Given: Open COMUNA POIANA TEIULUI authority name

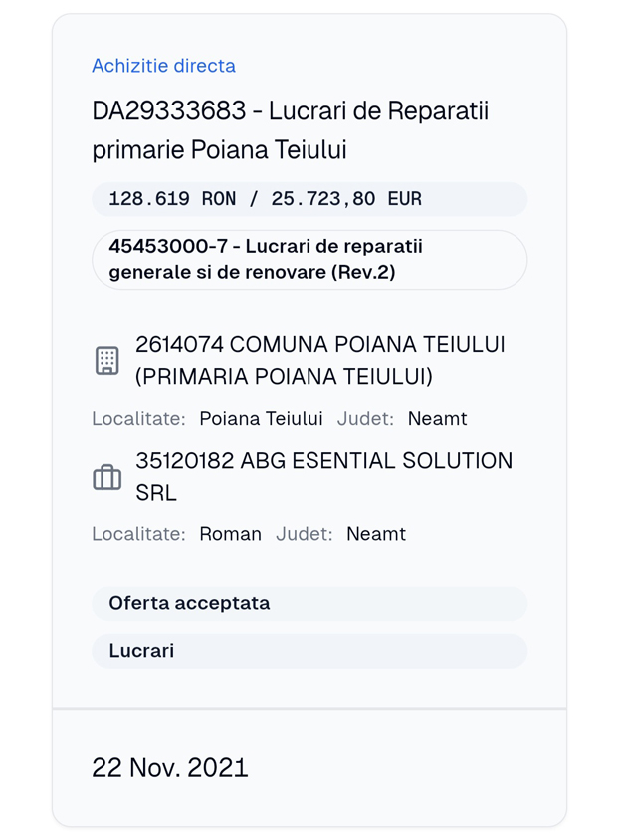Looking at the screenshot, I should 320,345.
